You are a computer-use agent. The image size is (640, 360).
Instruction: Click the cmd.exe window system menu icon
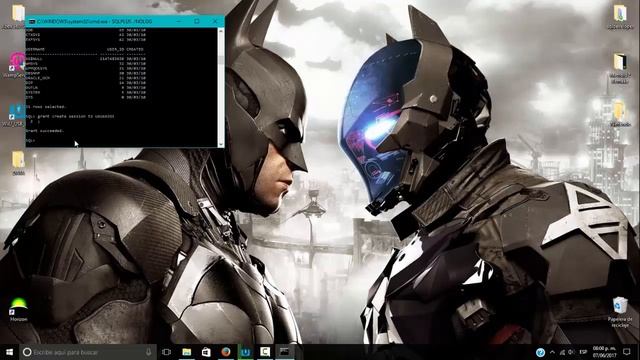[x=31, y=21]
